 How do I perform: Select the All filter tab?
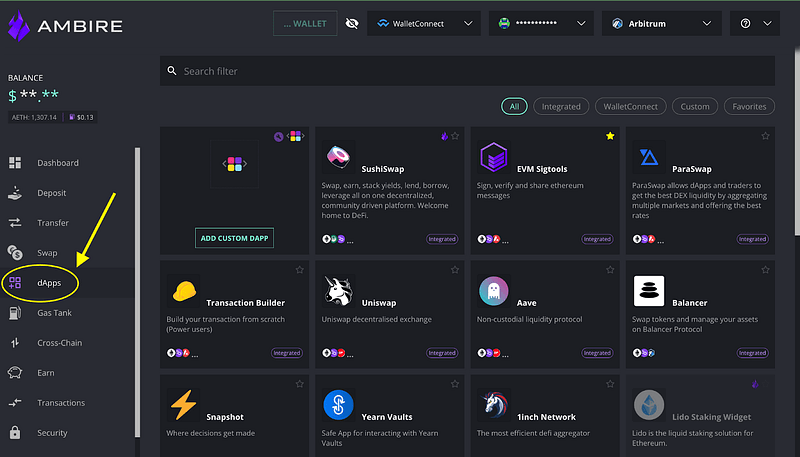(x=514, y=107)
